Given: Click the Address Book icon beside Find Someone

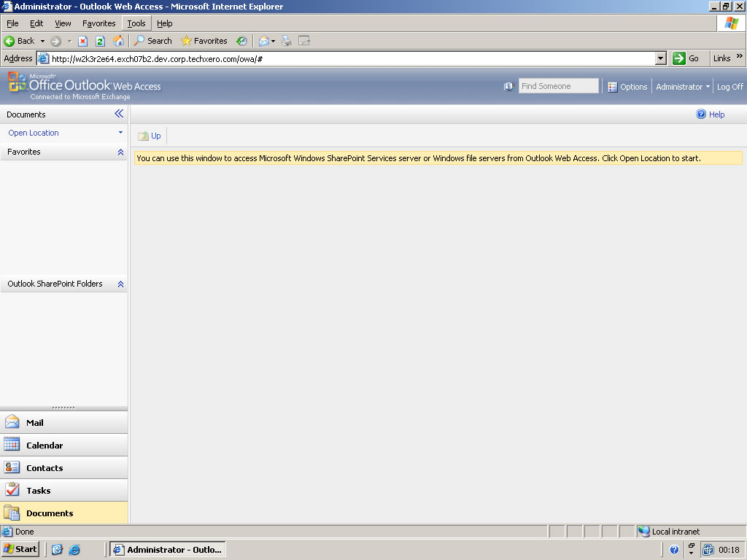Looking at the screenshot, I should (x=508, y=87).
